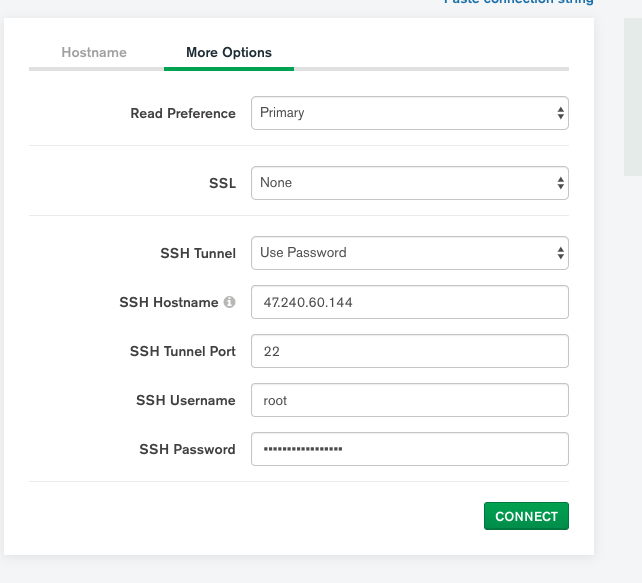
Task: Click the info icon beside SSH Hostname
Action: (229, 302)
